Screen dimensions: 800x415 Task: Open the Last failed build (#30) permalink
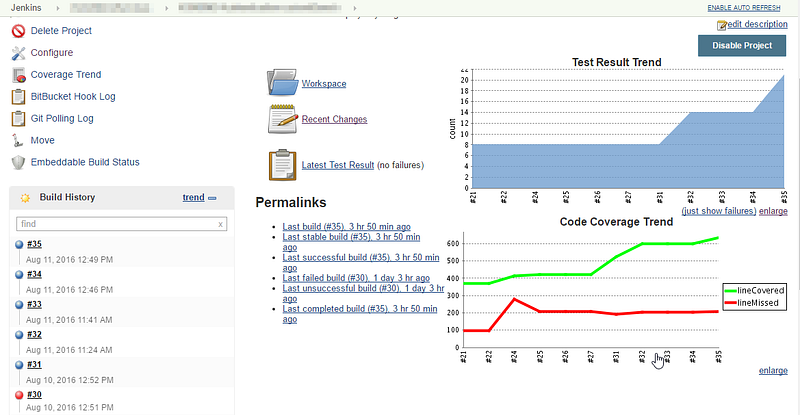356,278
